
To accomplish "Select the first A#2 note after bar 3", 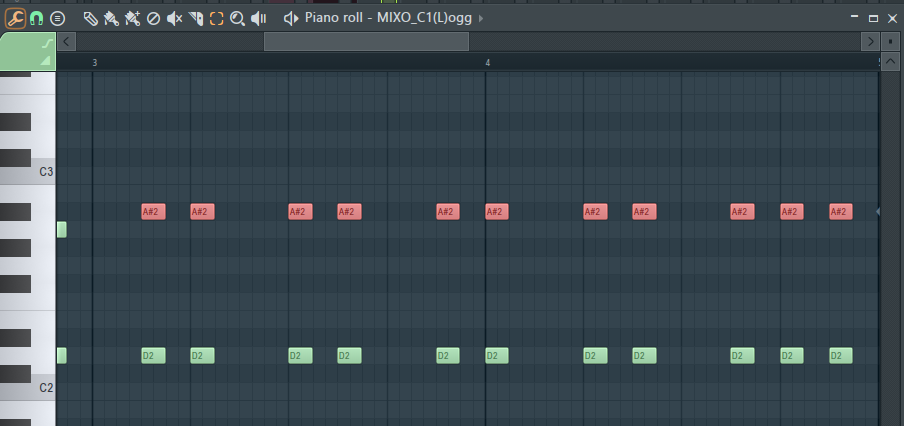I will pyautogui.click(x=153, y=212).
